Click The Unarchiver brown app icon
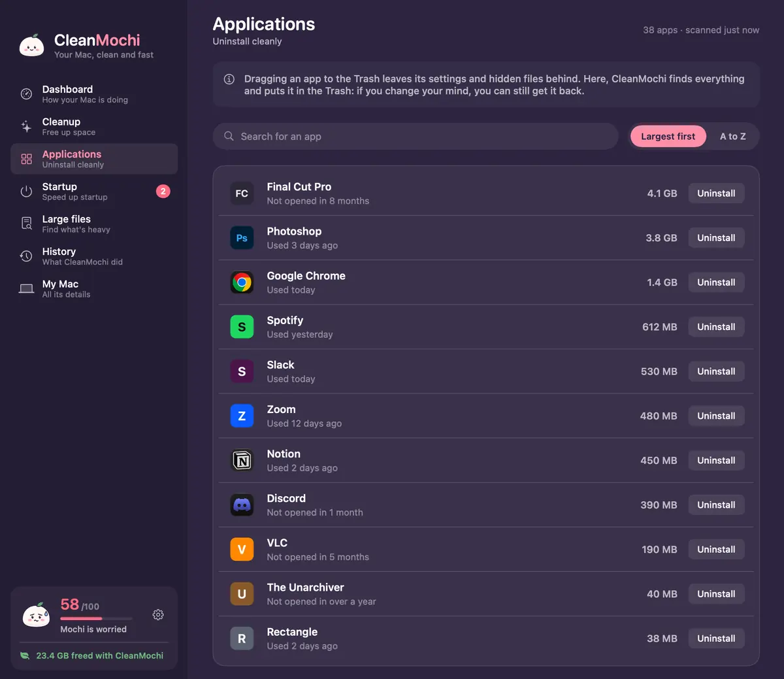This screenshot has height=679, width=784. coord(242,593)
